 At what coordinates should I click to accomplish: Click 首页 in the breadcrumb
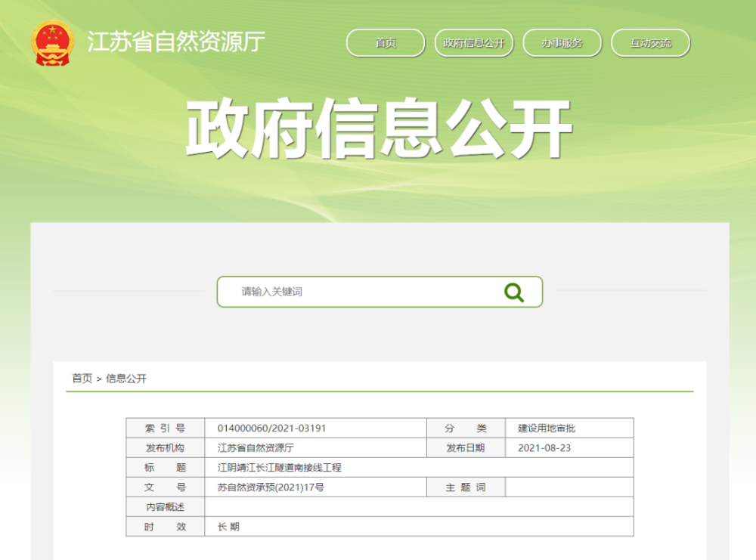[x=82, y=379]
